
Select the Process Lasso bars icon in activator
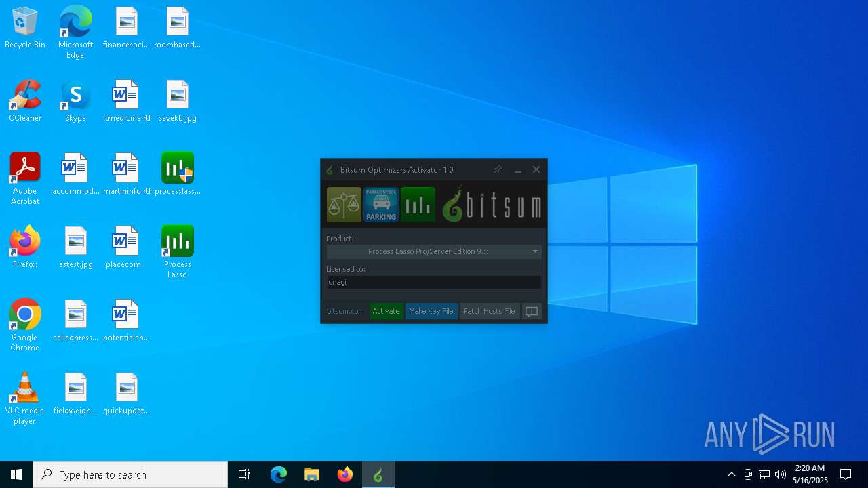418,205
